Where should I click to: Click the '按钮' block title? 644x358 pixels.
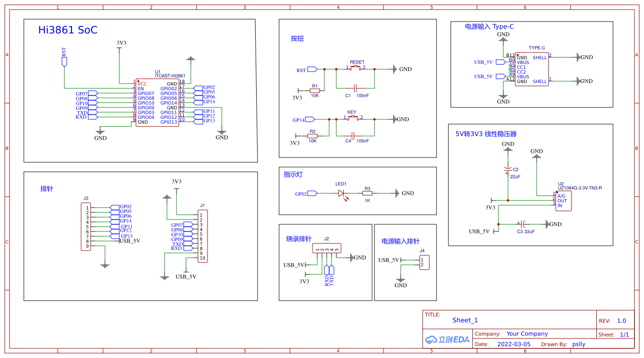(x=297, y=39)
